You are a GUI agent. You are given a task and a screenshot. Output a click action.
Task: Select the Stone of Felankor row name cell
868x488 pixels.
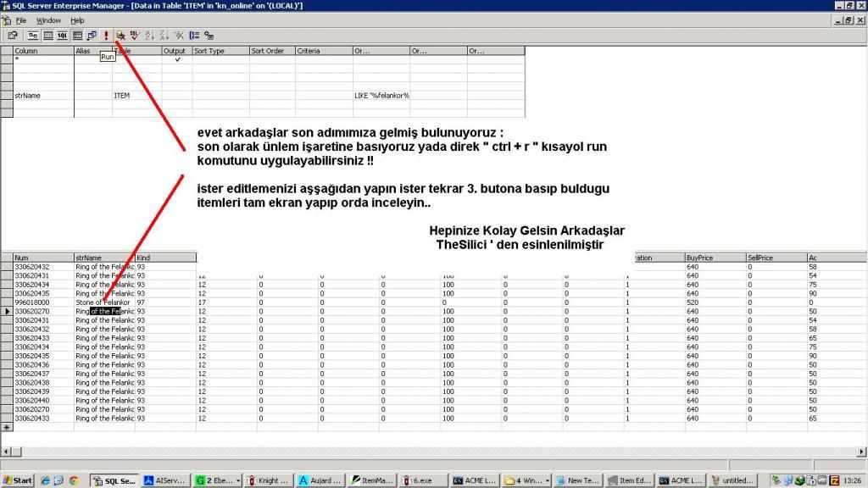pos(103,302)
